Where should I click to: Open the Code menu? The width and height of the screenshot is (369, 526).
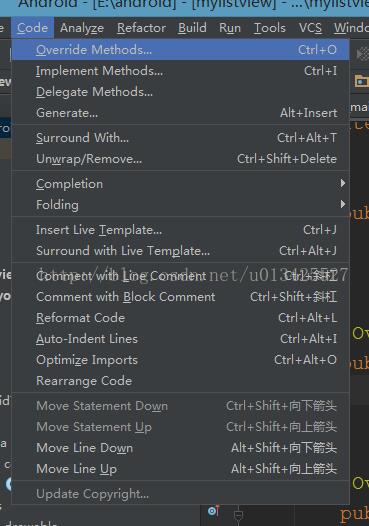32,28
